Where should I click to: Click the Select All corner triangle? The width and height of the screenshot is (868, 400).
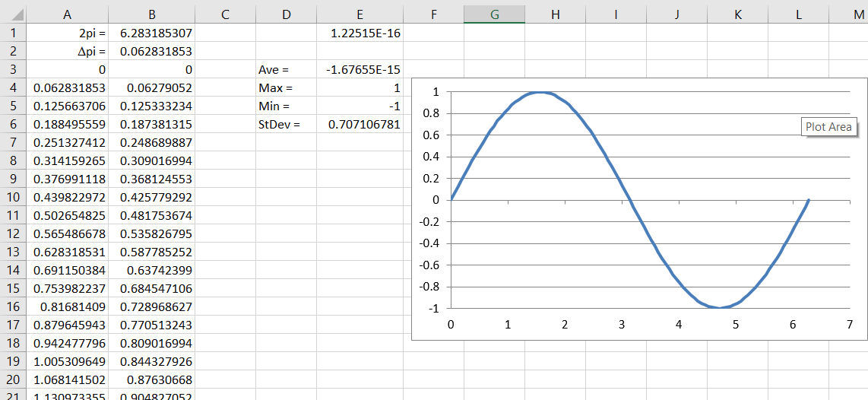coord(14,14)
